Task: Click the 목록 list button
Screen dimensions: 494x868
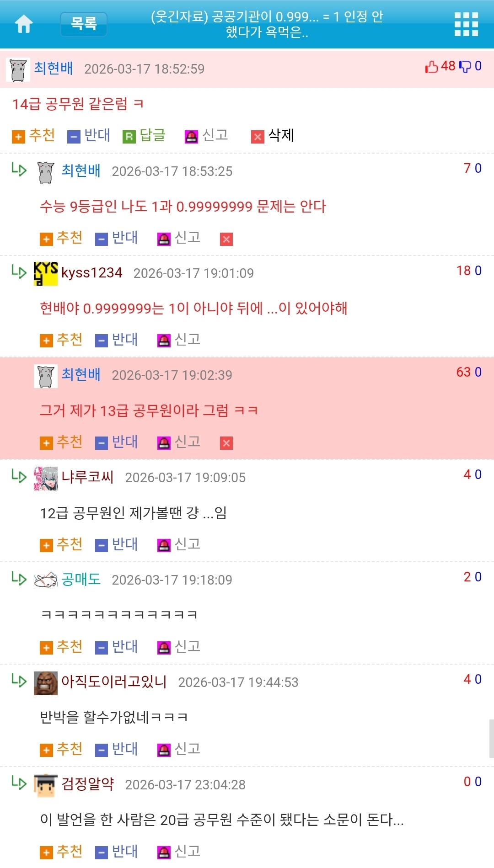Action: 84,24
